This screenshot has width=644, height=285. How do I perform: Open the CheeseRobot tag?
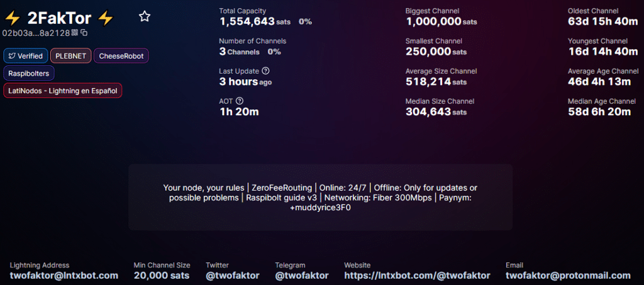(x=121, y=56)
